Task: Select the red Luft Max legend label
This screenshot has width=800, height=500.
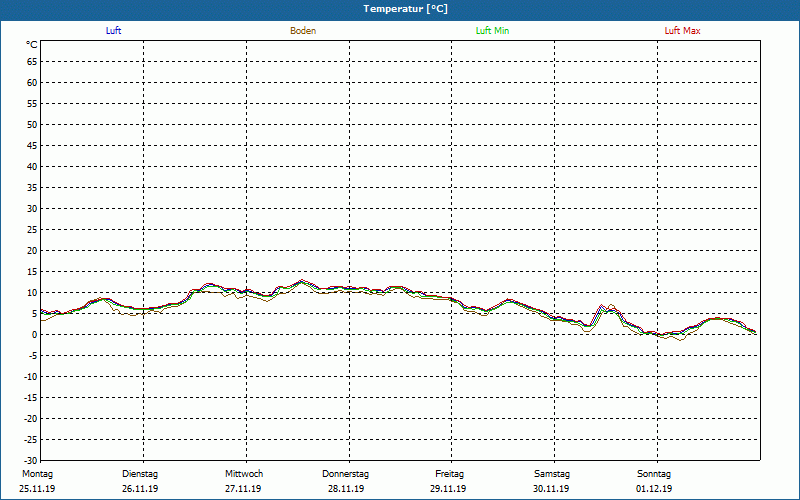Action: click(x=682, y=31)
